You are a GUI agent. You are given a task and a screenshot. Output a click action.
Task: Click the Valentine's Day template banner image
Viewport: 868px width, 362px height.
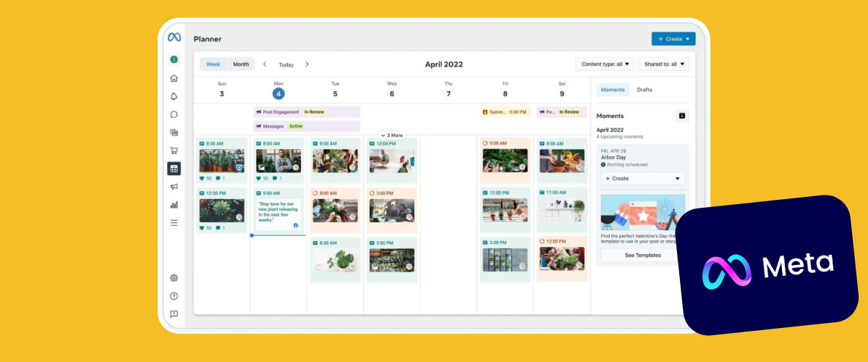pos(643,212)
